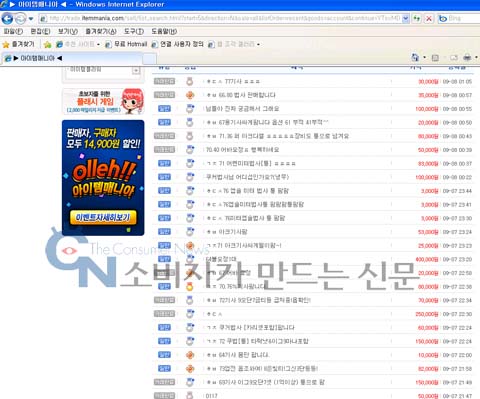
Task: Click the Add to Favorites bar icon
Action: (x=48, y=44)
